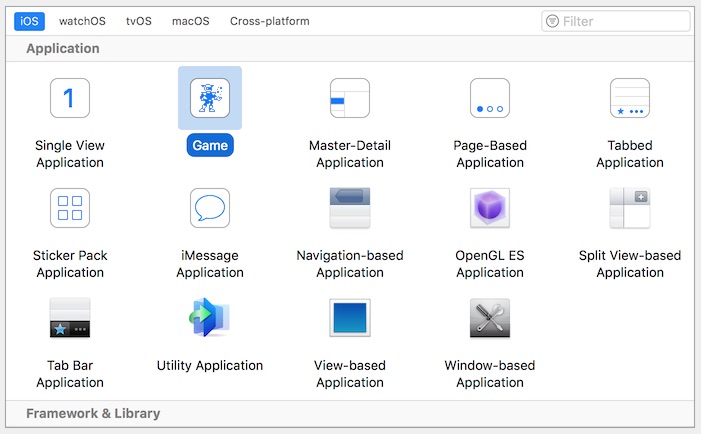The height and width of the screenshot is (434, 701).
Task: Click the 'View-based Application' label
Action: click(x=350, y=374)
